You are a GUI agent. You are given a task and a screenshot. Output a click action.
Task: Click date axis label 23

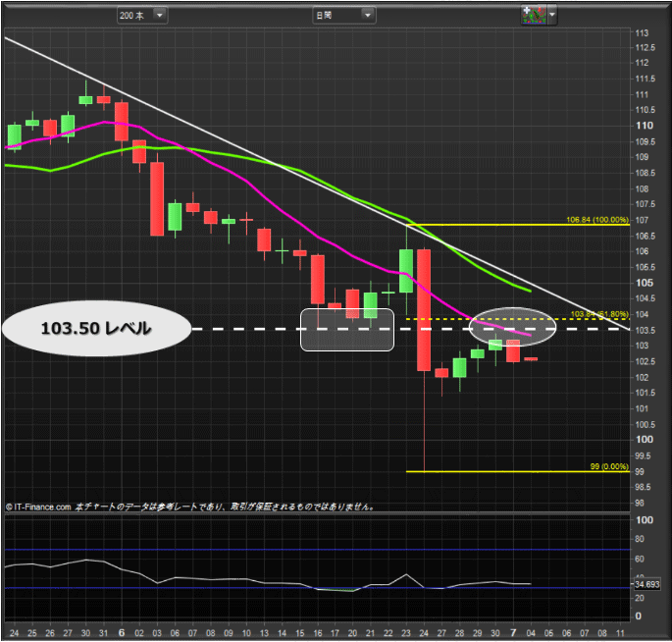[x=406, y=633]
